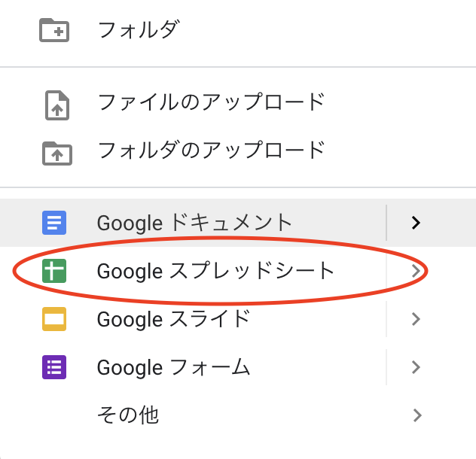Click the green Google Sheets icon
This screenshot has width=476, height=459.
(x=54, y=271)
